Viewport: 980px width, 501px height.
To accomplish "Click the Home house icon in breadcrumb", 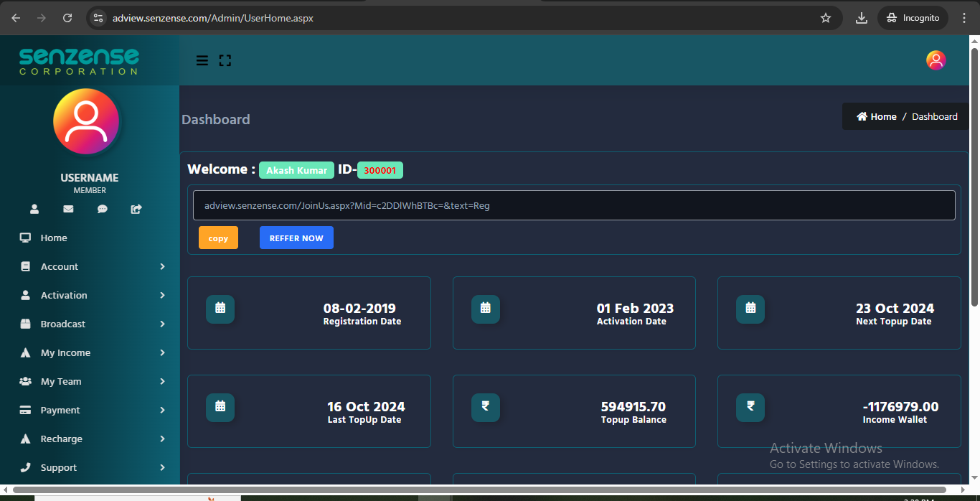I will click(x=862, y=116).
